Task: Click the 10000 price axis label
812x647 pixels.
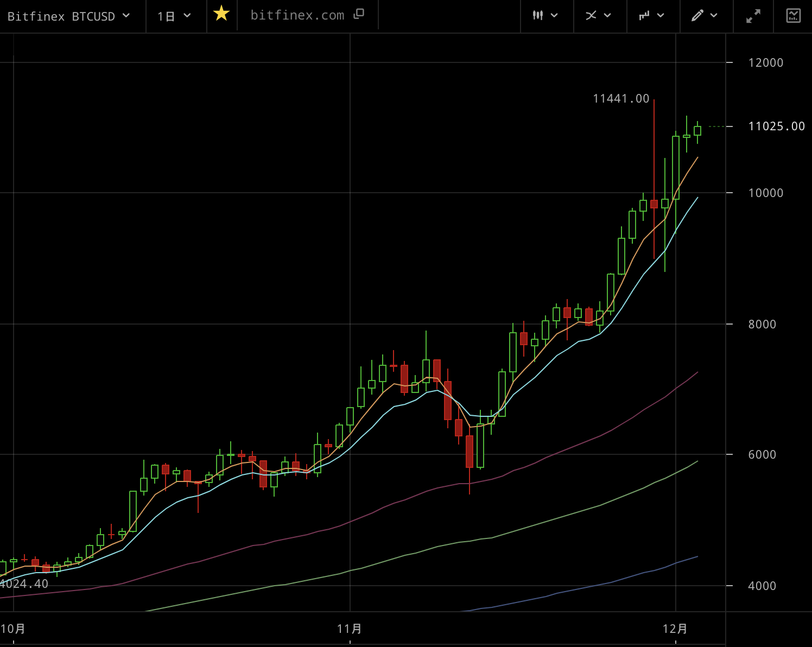Action: point(766,193)
